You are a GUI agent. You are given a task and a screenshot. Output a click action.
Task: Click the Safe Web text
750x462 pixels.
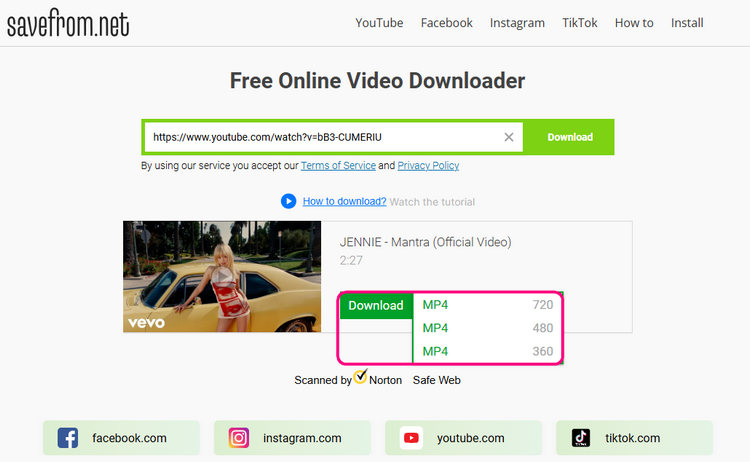coord(437,380)
